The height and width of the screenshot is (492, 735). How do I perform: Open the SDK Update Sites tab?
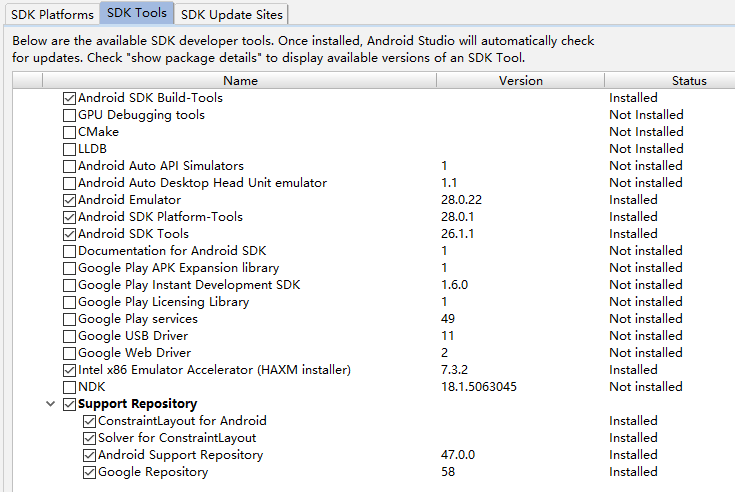pyautogui.click(x=232, y=14)
